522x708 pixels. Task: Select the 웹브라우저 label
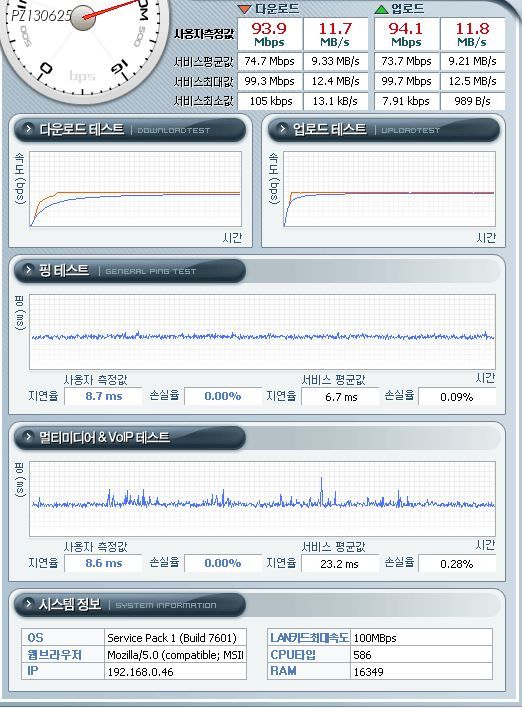click(x=54, y=654)
